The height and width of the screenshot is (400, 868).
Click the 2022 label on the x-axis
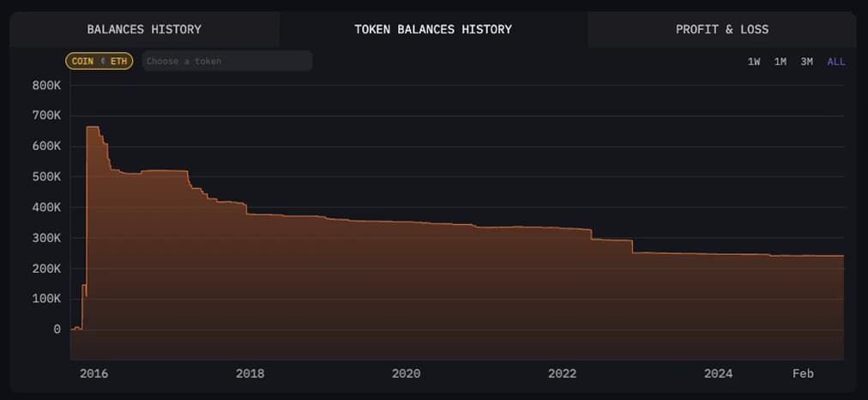click(x=562, y=373)
